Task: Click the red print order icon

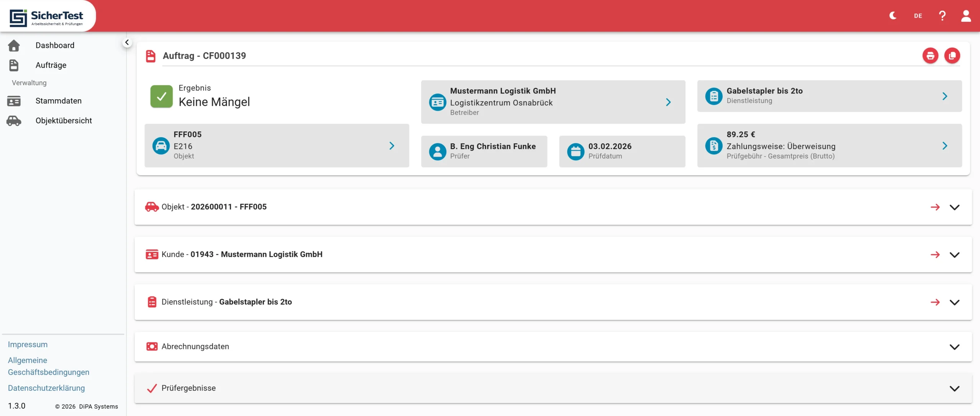Action: (930, 56)
